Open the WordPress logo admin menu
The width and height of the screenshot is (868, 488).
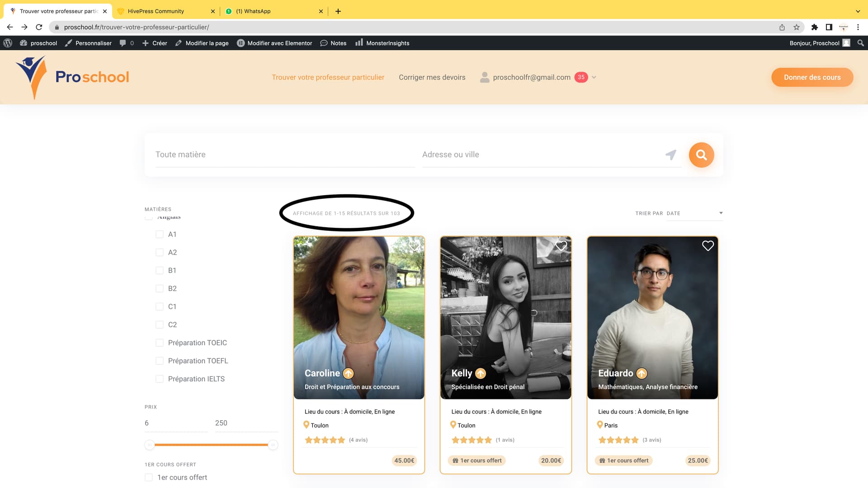(8, 43)
